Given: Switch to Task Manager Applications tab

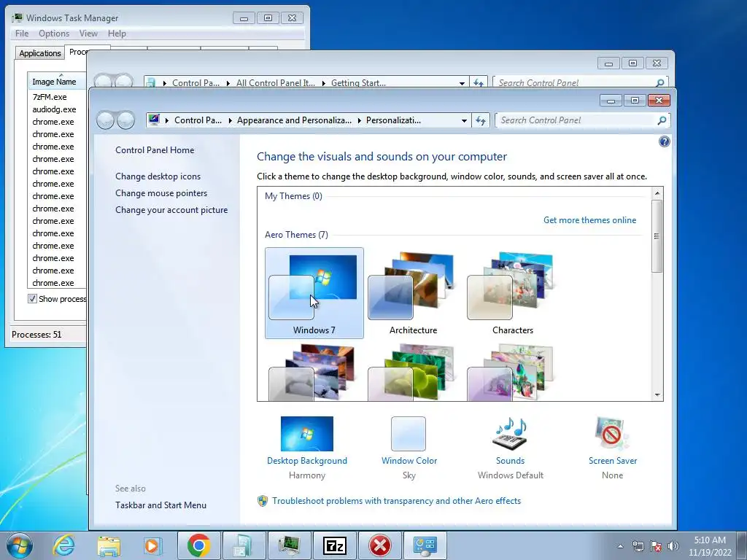Looking at the screenshot, I should [40, 52].
